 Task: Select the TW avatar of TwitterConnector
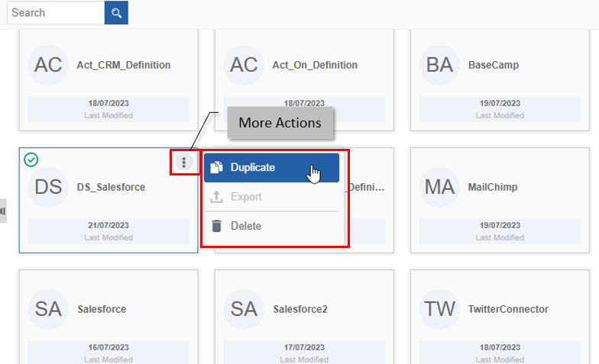pos(439,309)
